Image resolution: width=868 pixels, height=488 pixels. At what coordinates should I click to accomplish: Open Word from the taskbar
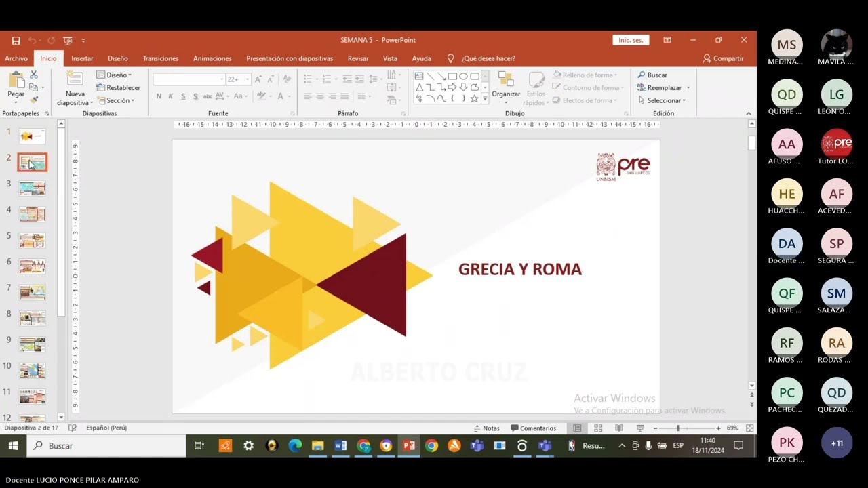click(340, 445)
